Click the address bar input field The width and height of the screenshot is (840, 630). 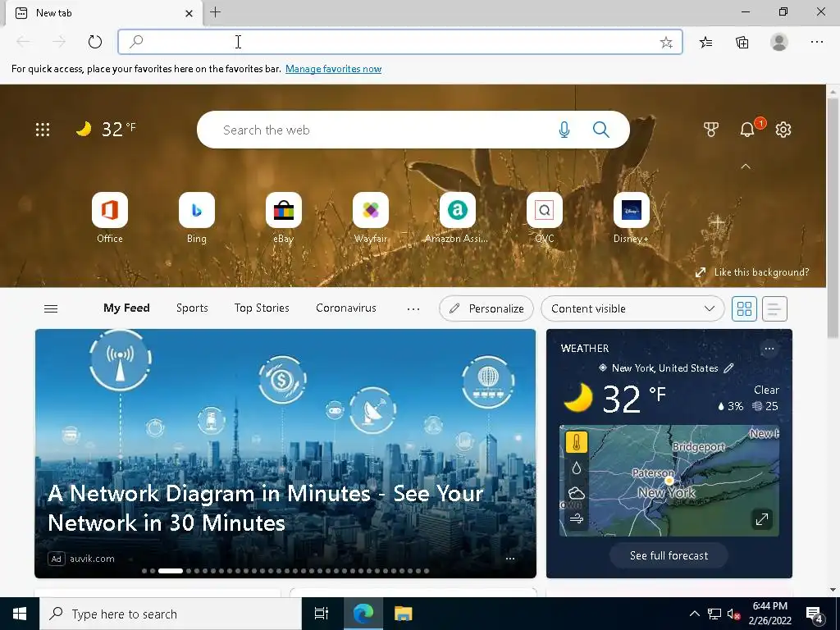point(399,42)
